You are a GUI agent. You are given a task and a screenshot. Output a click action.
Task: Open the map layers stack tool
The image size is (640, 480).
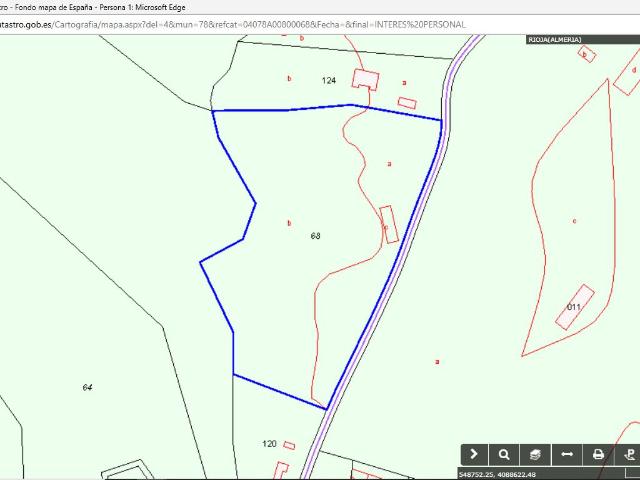[x=535, y=454]
